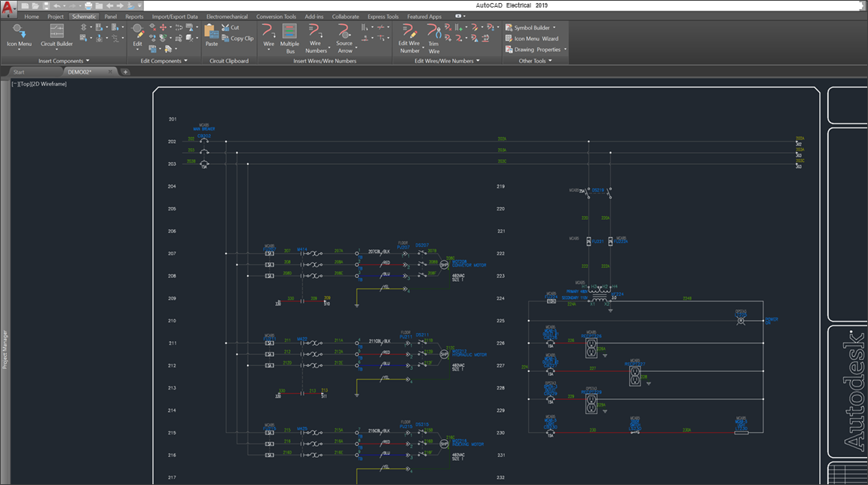
Task: Close the DEMO02 drawing tab
Action: point(111,72)
